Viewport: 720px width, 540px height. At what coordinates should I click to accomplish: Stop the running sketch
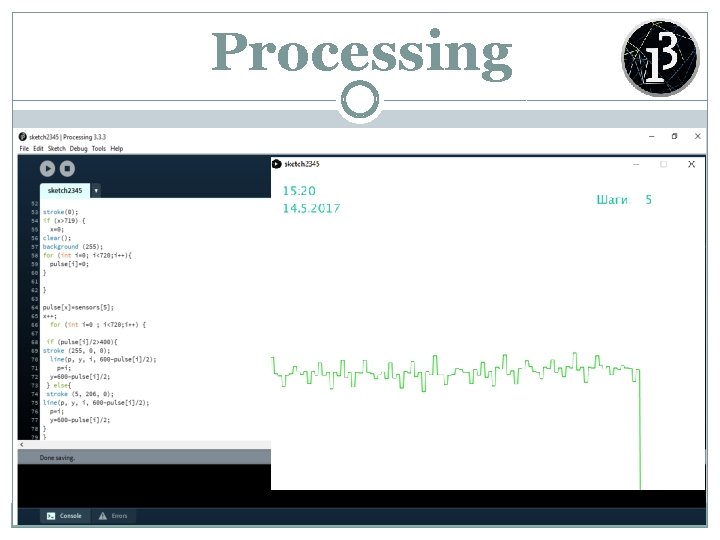[x=67, y=169]
